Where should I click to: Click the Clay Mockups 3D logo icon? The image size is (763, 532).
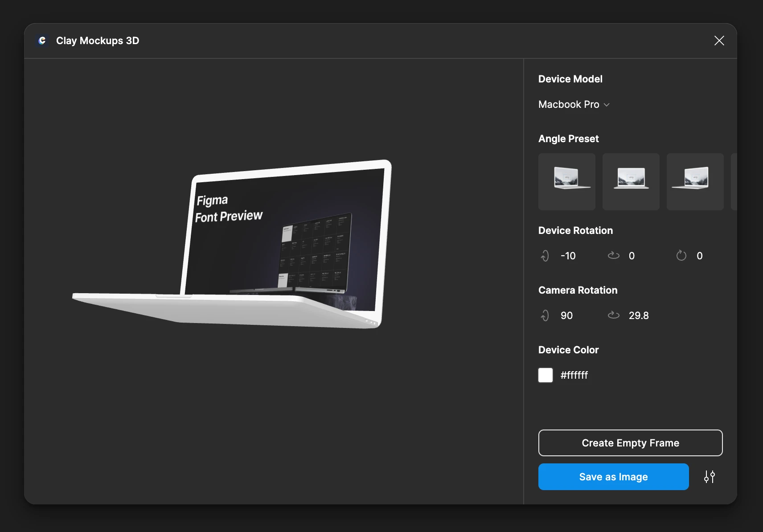42,41
